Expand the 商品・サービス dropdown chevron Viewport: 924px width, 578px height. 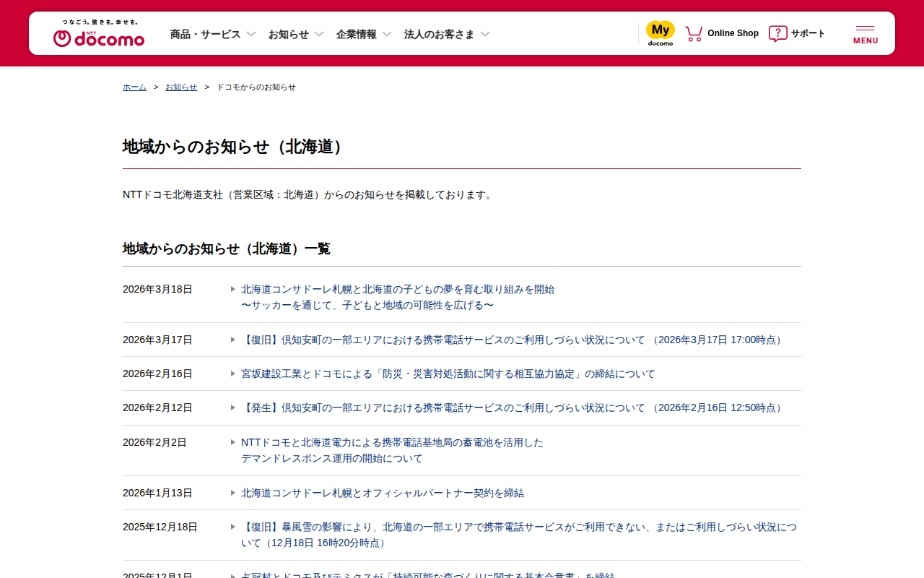[251, 34]
